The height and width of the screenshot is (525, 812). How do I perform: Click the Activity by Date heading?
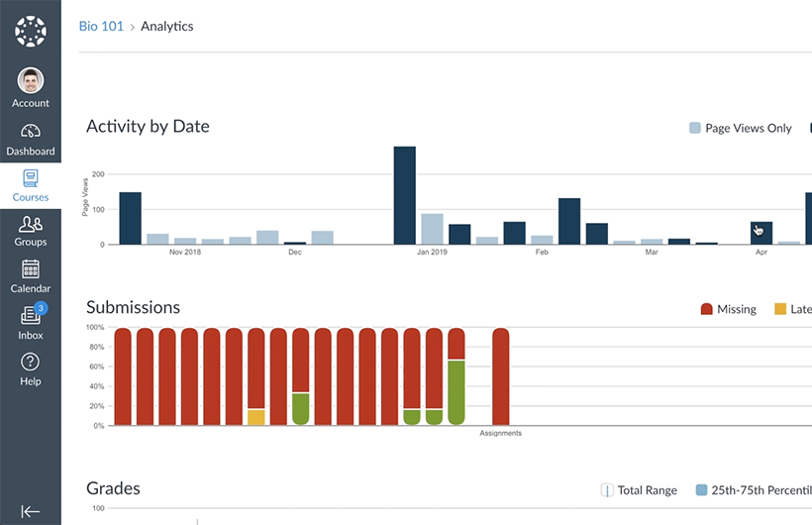(x=148, y=127)
